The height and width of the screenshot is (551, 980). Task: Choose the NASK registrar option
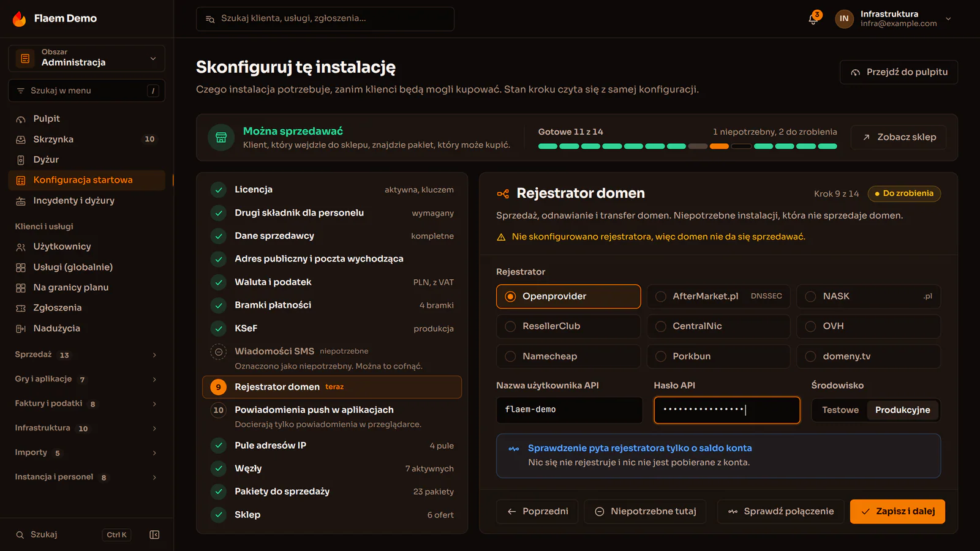[869, 296]
